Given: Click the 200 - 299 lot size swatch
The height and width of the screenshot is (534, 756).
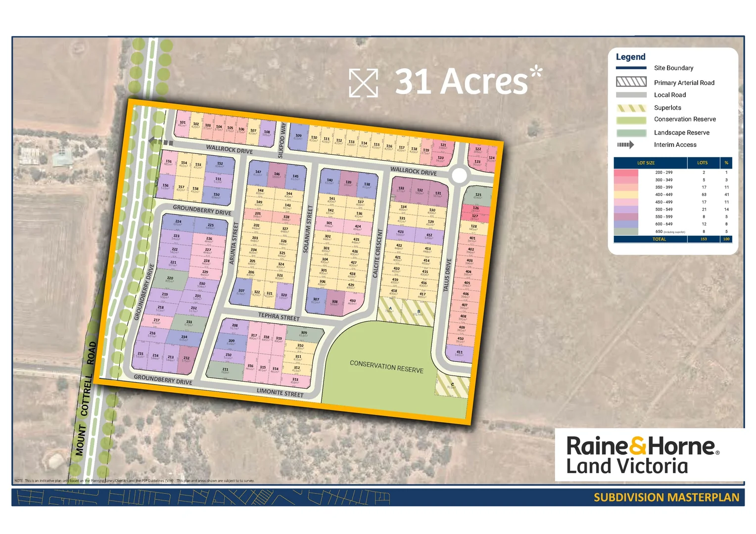Looking at the screenshot, I should click(x=625, y=173).
